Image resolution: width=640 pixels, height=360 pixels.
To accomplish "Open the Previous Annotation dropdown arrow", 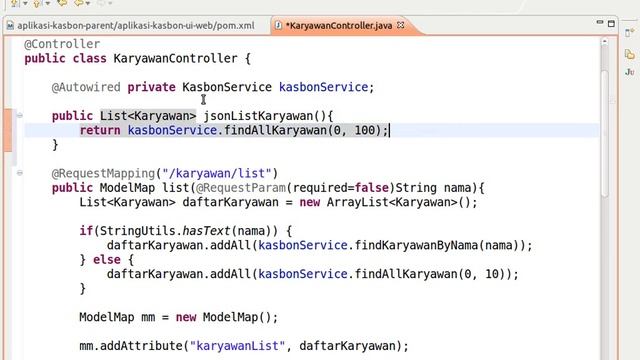I will pyautogui.click(x=47, y=4).
